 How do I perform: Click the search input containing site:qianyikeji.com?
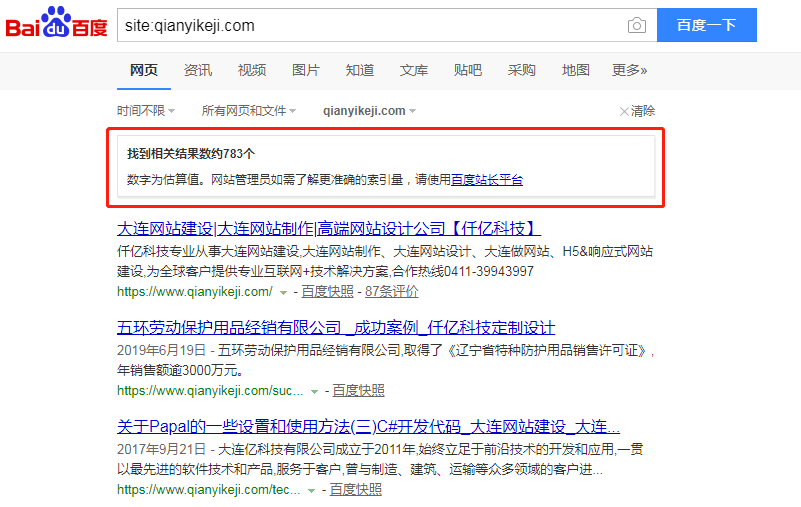point(370,25)
